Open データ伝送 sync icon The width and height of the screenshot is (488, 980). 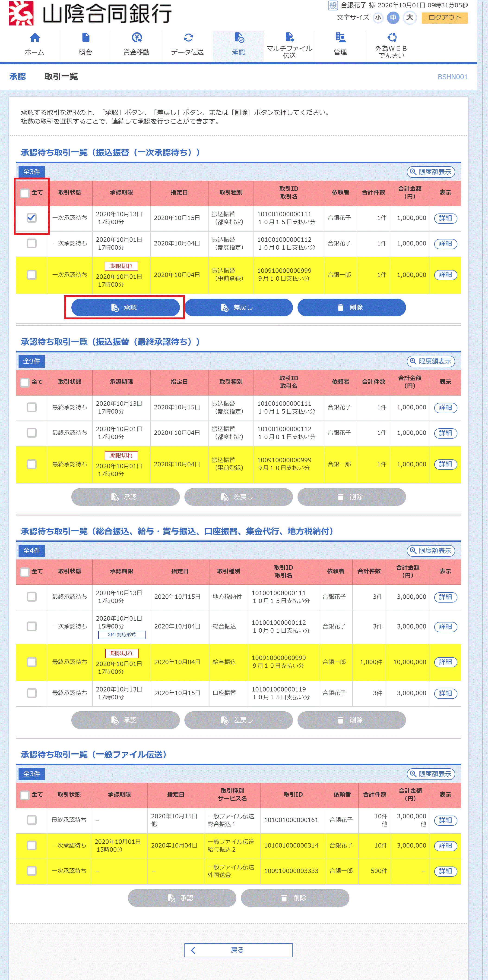[x=188, y=38]
